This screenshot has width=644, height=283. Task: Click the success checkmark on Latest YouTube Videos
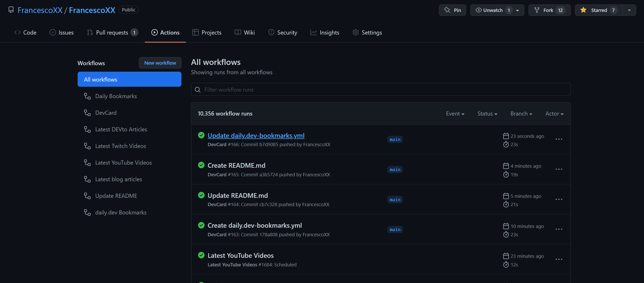[201, 255]
